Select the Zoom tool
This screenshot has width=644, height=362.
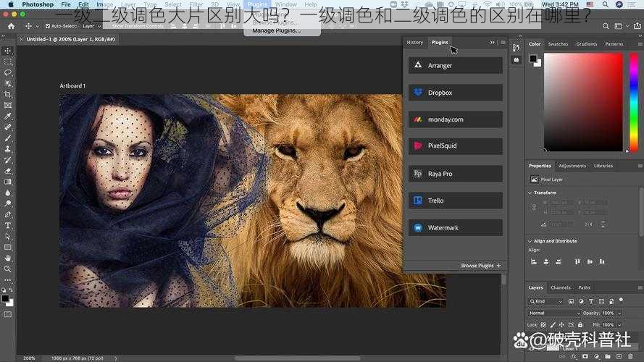pyautogui.click(x=8, y=269)
